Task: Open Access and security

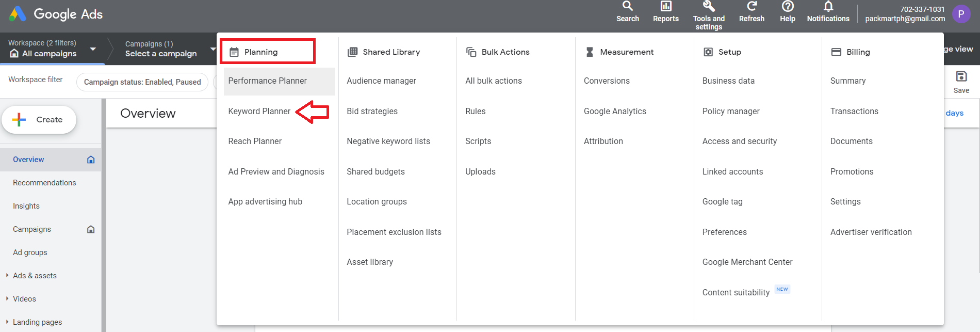Action: point(740,141)
